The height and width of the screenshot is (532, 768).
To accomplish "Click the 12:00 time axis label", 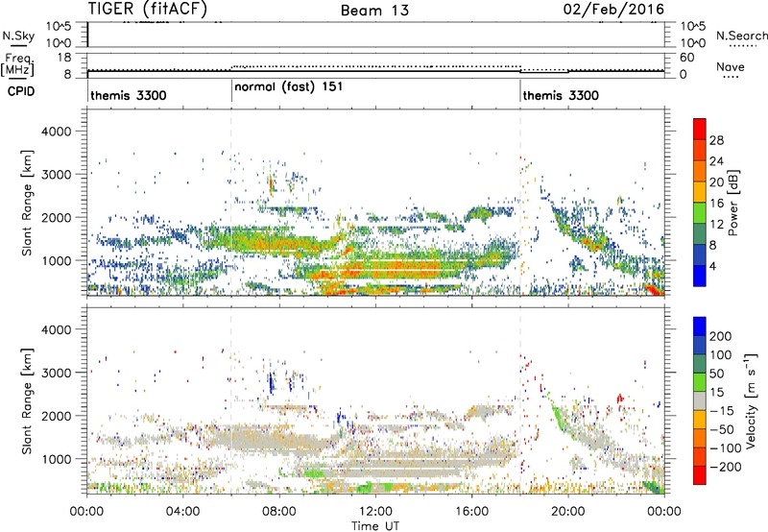I will 375,512.
